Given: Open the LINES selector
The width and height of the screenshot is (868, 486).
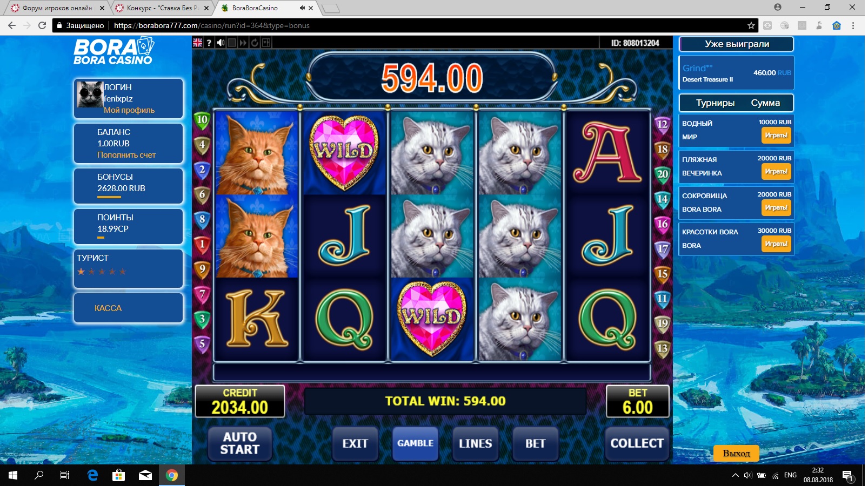Looking at the screenshot, I should (x=475, y=443).
